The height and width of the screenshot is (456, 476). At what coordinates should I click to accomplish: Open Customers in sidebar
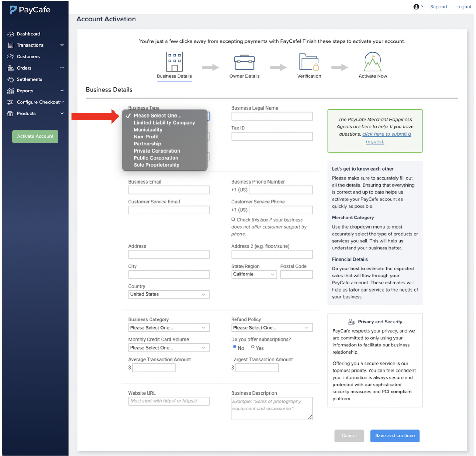click(x=28, y=57)
